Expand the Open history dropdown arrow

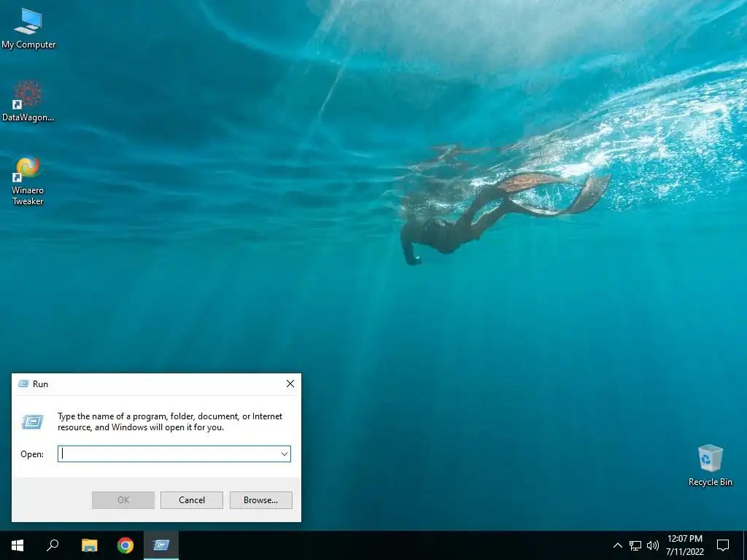coord(285,454)
